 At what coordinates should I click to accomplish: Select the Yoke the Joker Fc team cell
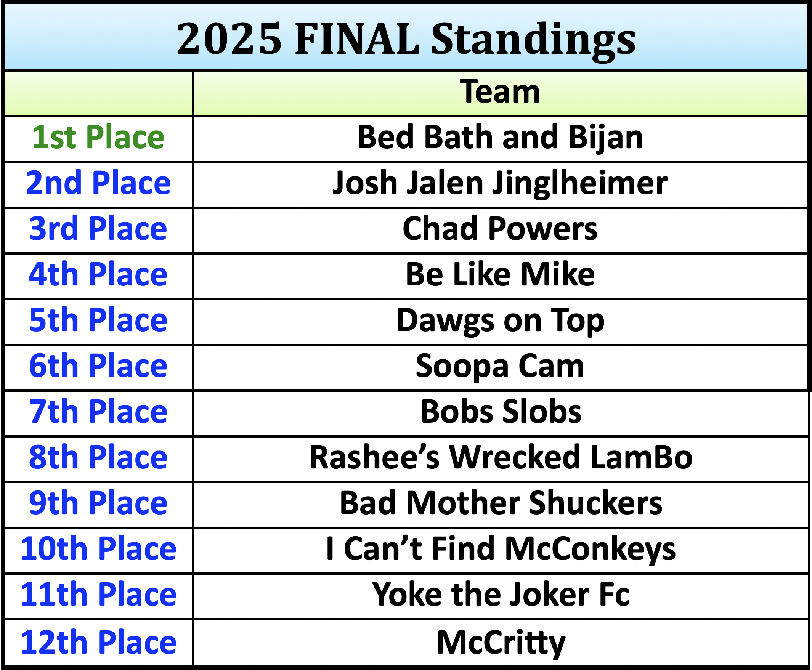(x=501, y=595)
